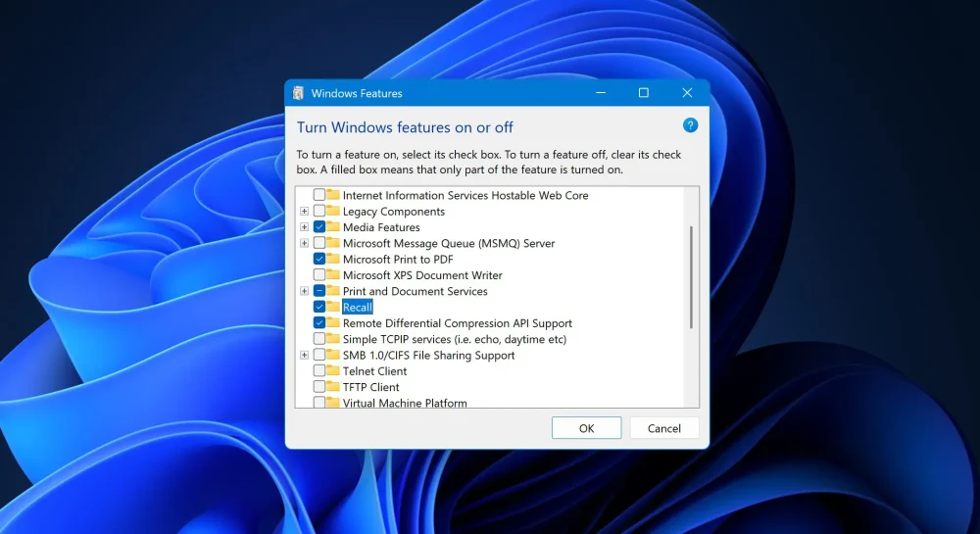This screenshot has height=534, width=980.
Task: Click the Windows Features title bar icon
Action: click(x=298, y=93)
